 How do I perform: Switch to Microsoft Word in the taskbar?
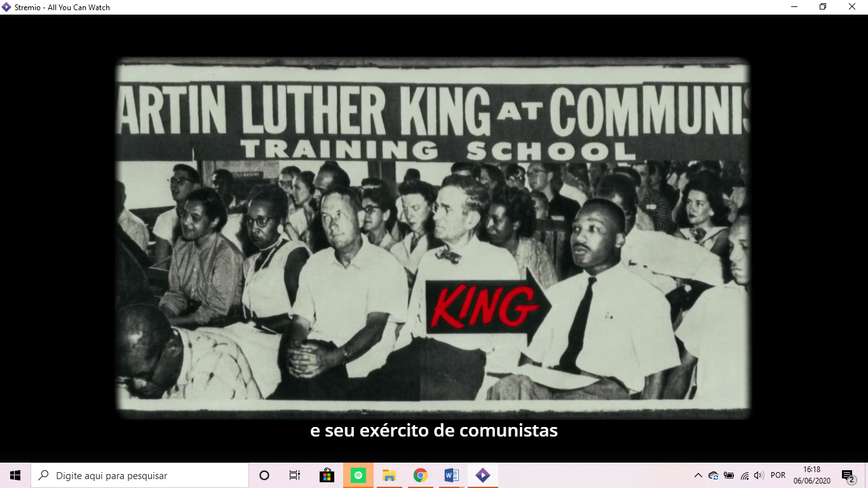pyautogui.click(x=451, y=475)
